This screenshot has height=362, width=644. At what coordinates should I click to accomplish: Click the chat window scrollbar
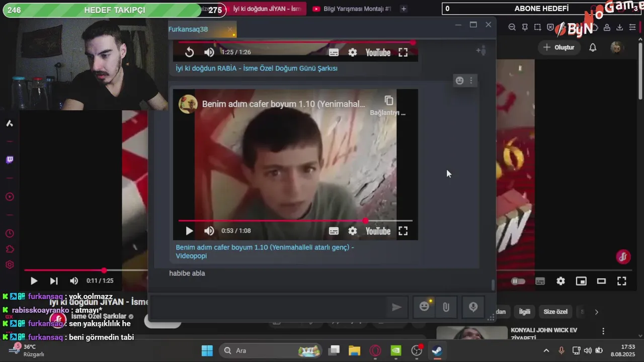(x=493, y=285)
